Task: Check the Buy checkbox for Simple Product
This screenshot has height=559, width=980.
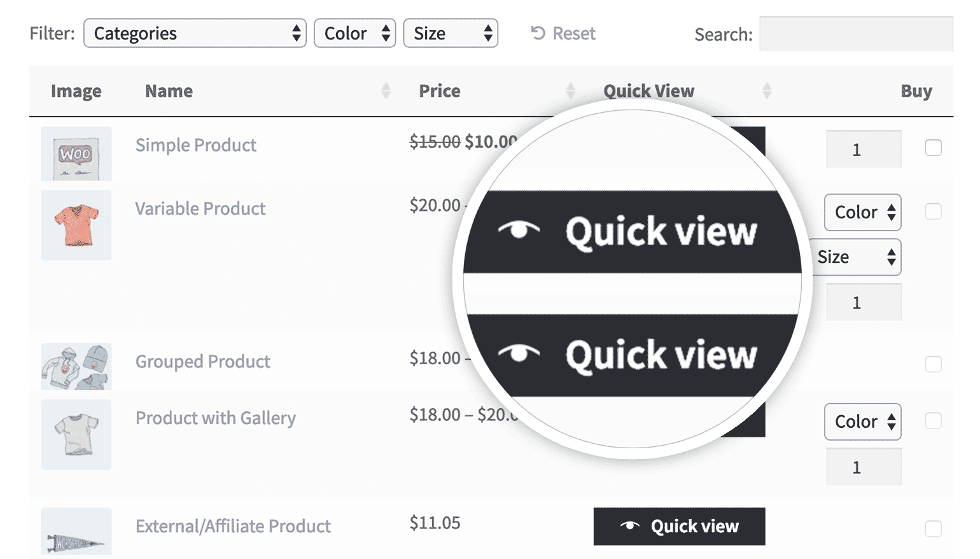Action: 934,148
